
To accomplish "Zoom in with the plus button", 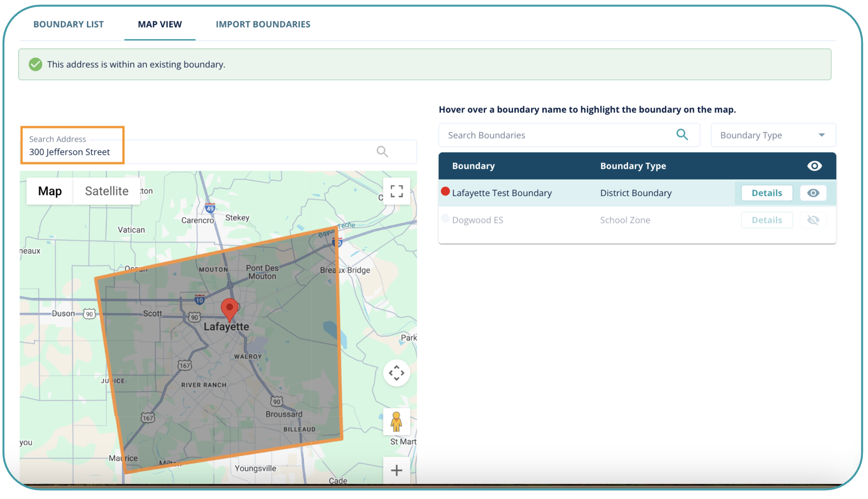I will tap(396, 470).
